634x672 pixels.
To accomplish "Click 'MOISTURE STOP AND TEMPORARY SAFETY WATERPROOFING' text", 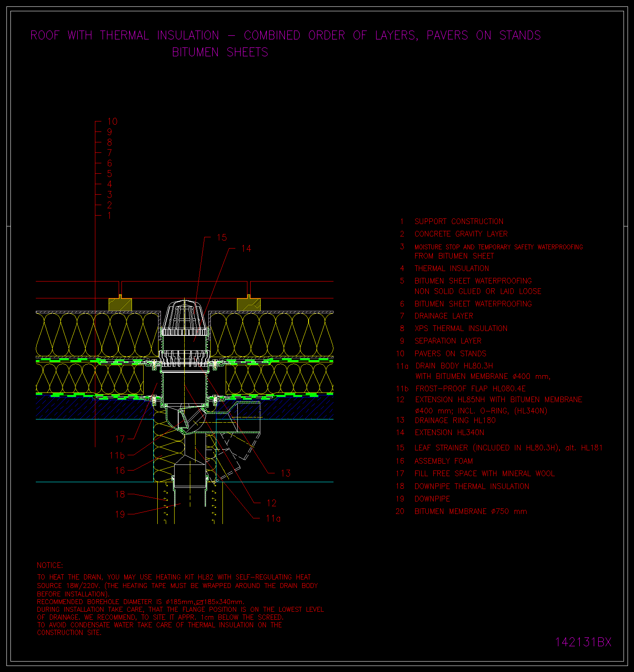I will pyautogui.click(x=499, y=247).
